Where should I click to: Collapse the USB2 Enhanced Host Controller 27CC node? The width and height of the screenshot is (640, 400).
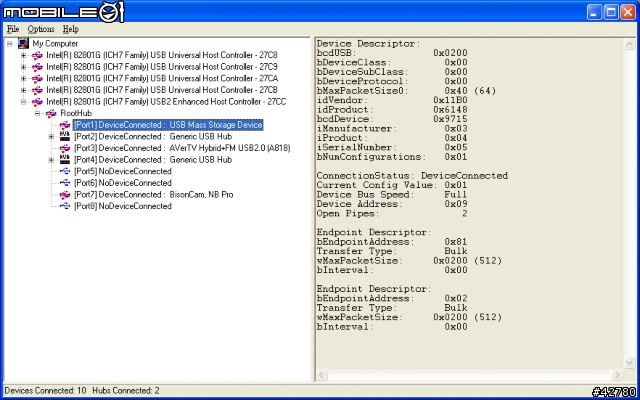24,102
